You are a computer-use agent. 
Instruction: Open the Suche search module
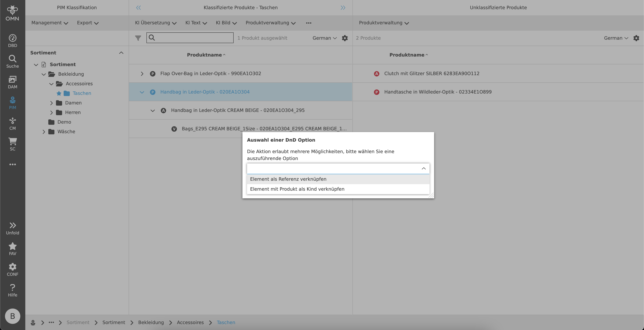12,62
